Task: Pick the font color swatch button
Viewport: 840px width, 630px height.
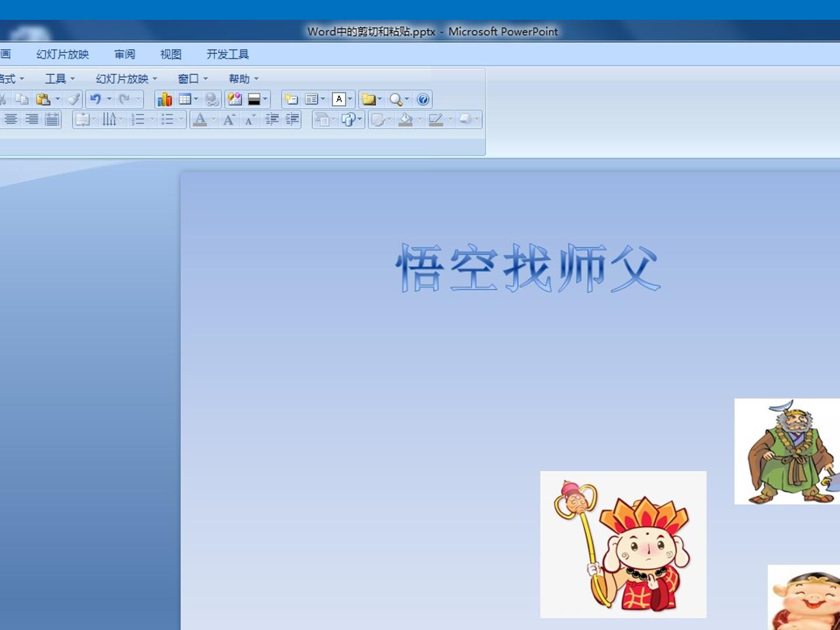Action: pyautogui.click(x=200, y=120)
